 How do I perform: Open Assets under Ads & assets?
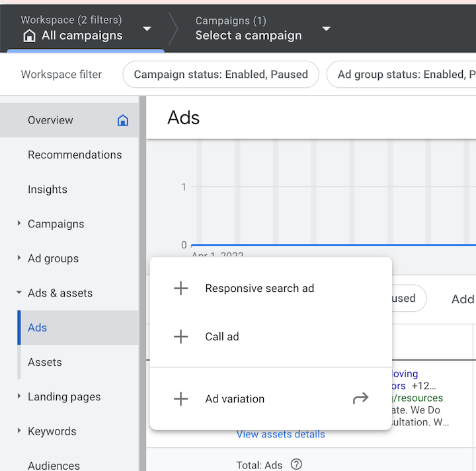pyautogui.click(x=45, y=362)
